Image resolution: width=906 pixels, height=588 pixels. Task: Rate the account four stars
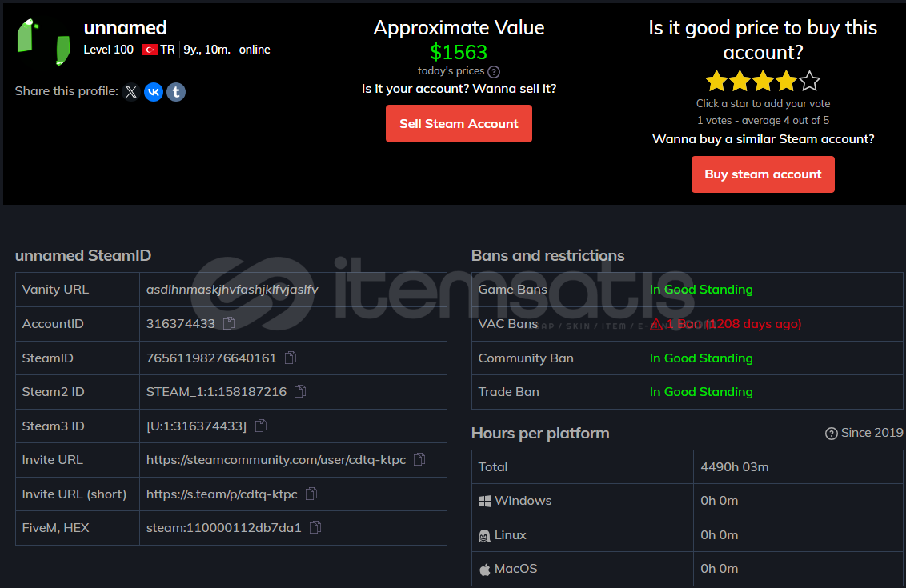point(787,81)
